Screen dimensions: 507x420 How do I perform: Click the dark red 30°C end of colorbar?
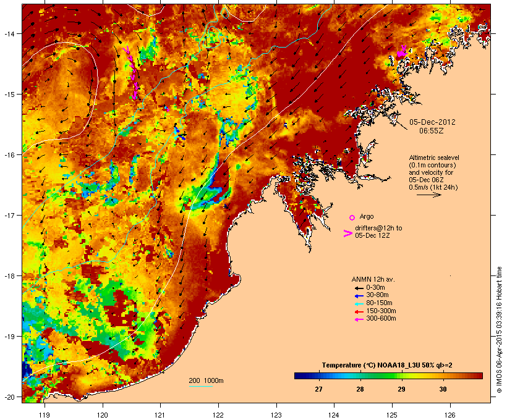tap(478, 376)
